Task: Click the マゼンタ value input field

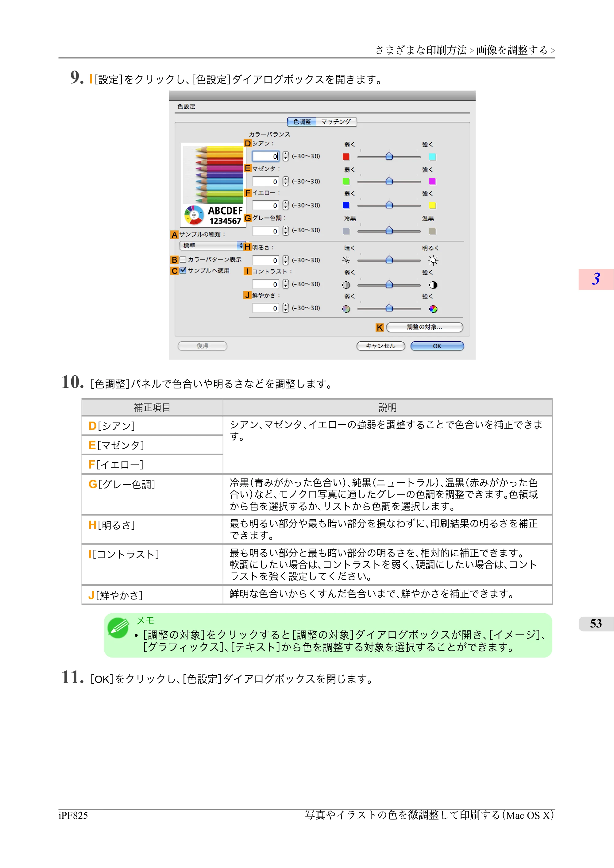Action: 266,181
